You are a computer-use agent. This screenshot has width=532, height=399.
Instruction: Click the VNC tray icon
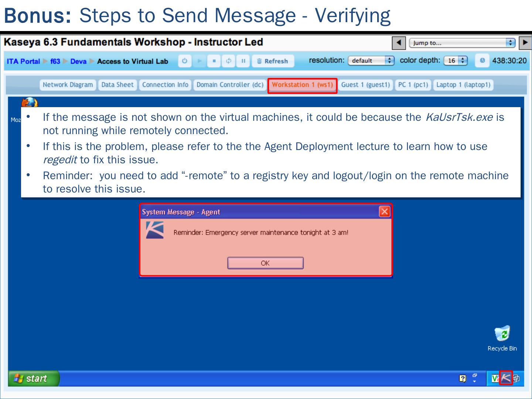(x=495, y=378)
